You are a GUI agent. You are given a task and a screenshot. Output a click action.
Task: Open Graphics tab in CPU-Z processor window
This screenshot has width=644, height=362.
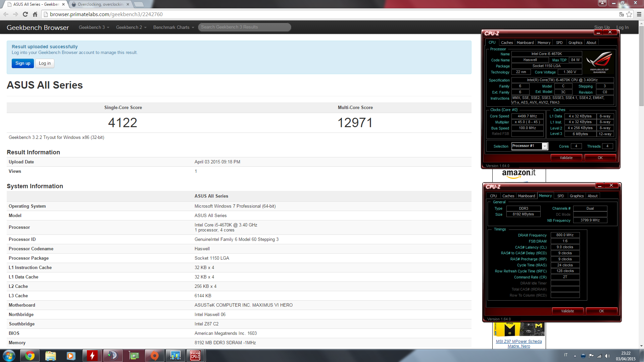click(575, 43)
